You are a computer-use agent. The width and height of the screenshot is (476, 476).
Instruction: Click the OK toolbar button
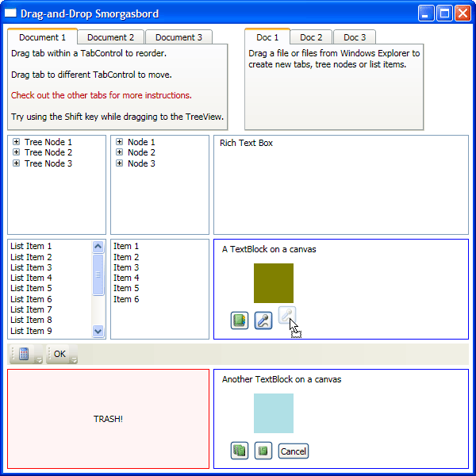pos(59,354)
